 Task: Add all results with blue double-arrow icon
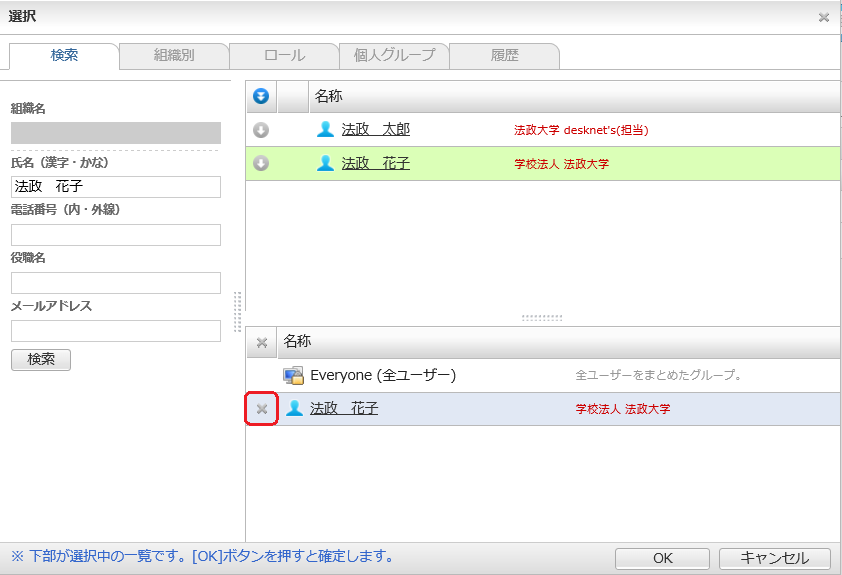click(261, 97)
